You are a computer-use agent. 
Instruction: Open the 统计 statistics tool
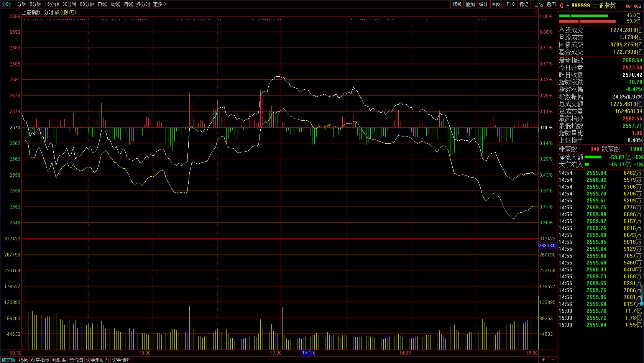click(x=484, y=4)
